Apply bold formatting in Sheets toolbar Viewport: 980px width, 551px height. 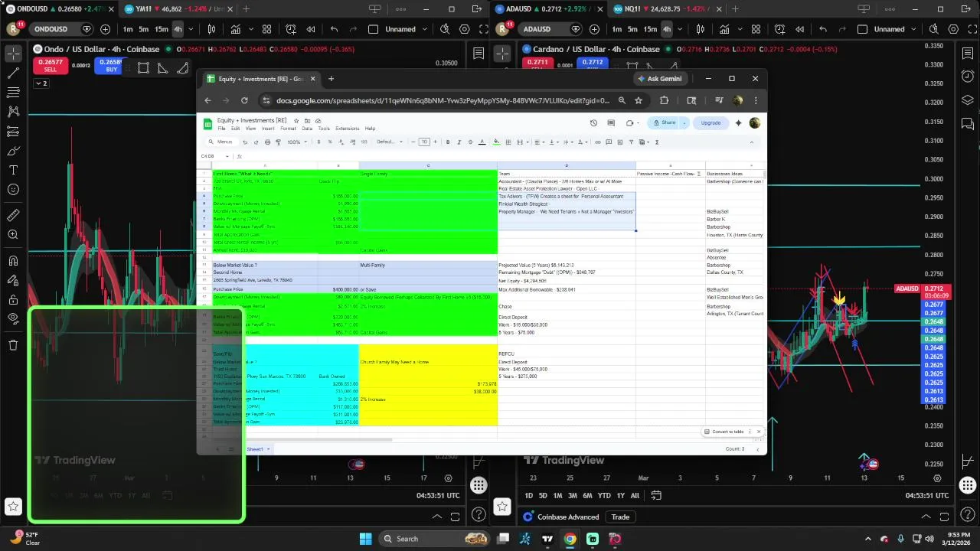pos(448,142)
